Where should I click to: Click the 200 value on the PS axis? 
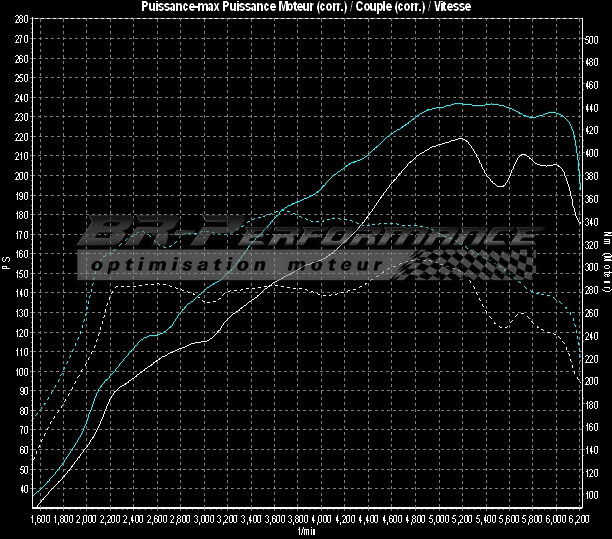point(22,175)
